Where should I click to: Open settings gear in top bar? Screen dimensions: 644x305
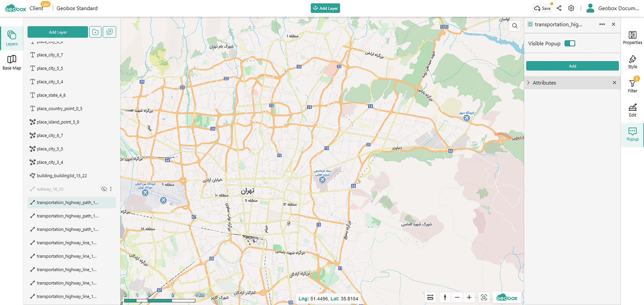(571, 8)
